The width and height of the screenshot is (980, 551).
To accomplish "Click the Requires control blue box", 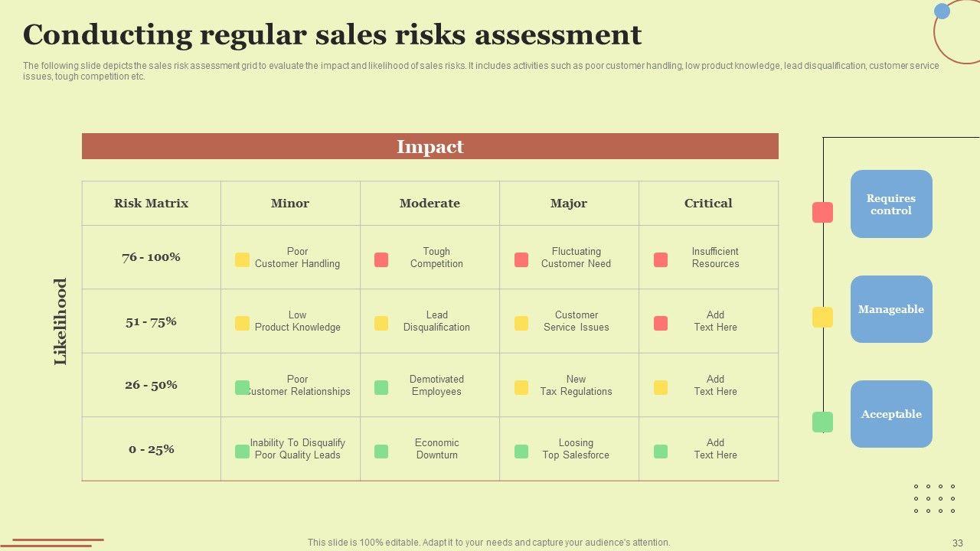I will coord(891,204).
